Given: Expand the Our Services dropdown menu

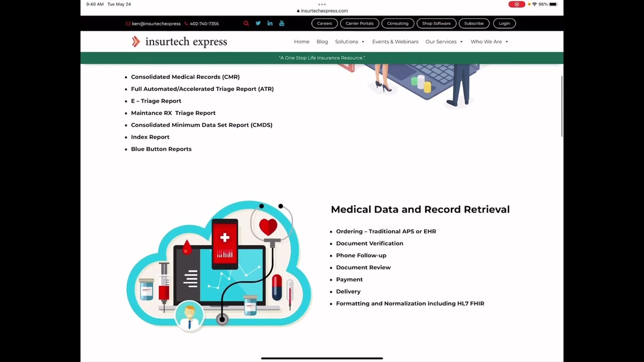Looking at the screenshot, I should click(444, 42).
